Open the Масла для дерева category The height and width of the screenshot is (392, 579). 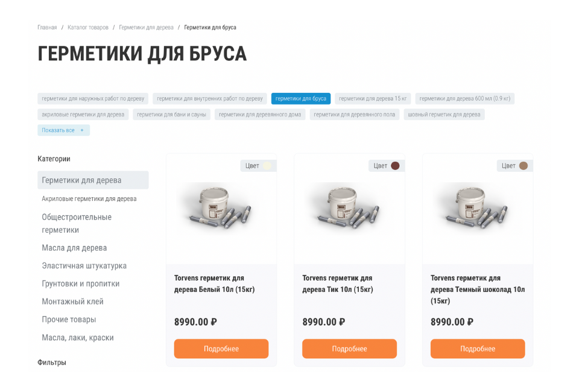pyautogui.click(x=74, y=248)
